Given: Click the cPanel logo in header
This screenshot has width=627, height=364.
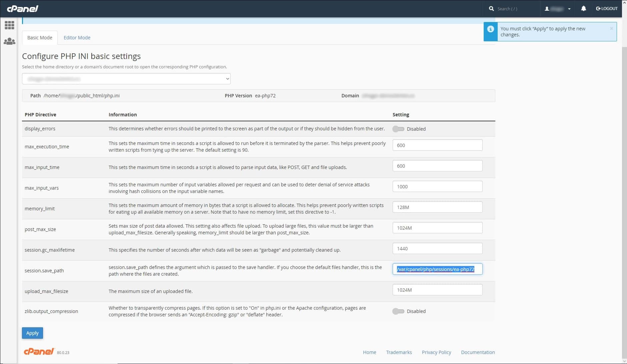Looking at the screenshot, I should coord(23,9).
